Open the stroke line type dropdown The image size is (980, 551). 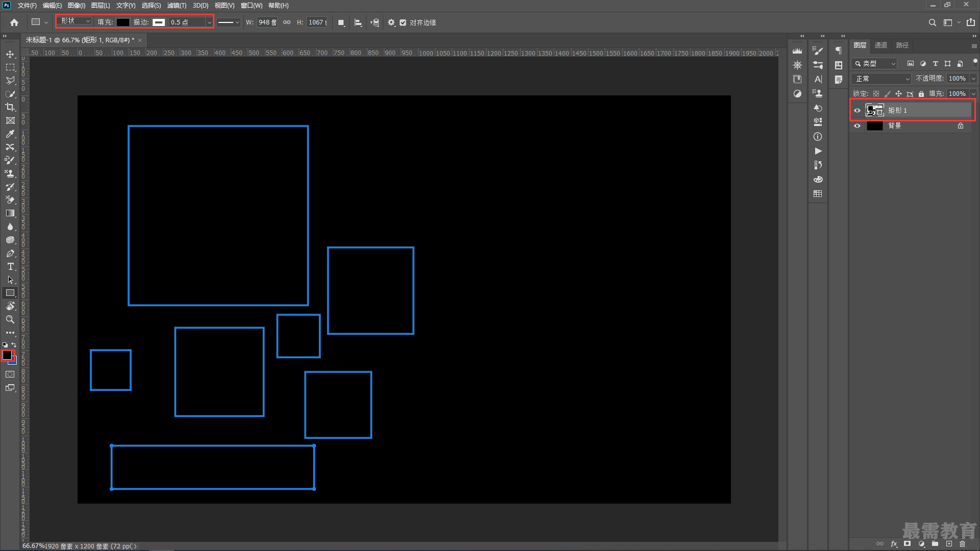(229, 22)
